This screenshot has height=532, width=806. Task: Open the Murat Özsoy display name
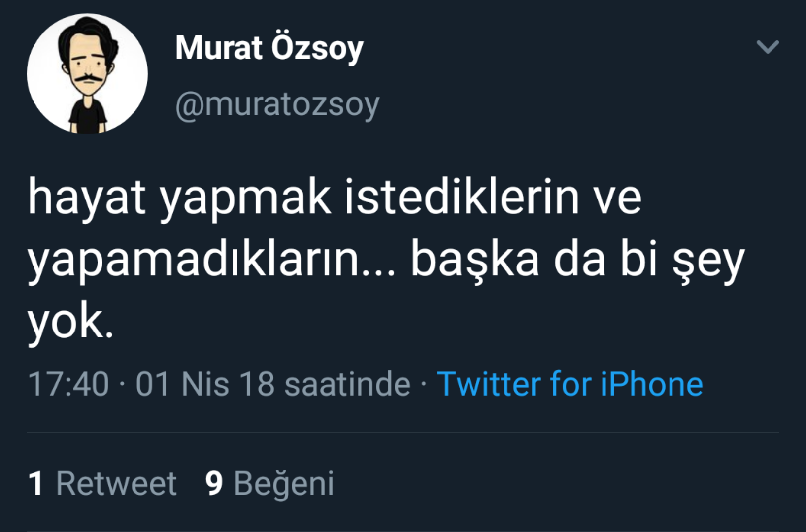click(x=269, y=48)
